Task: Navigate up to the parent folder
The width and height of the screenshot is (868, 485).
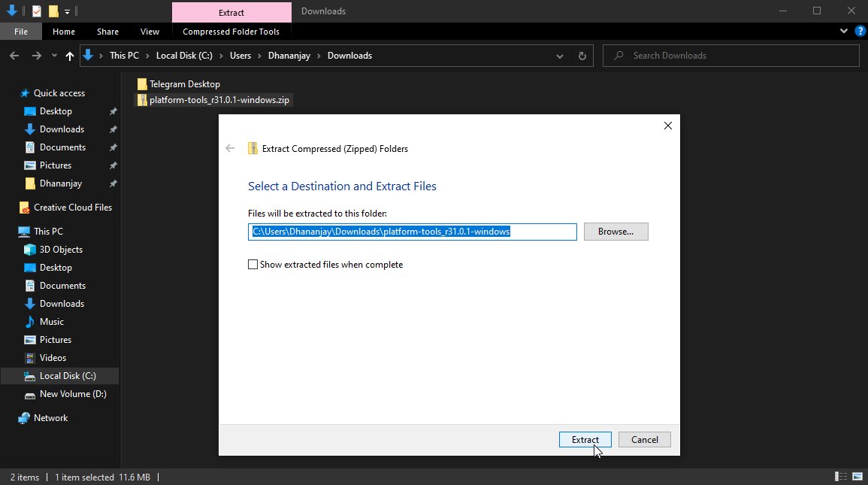Action: [69, 55]
